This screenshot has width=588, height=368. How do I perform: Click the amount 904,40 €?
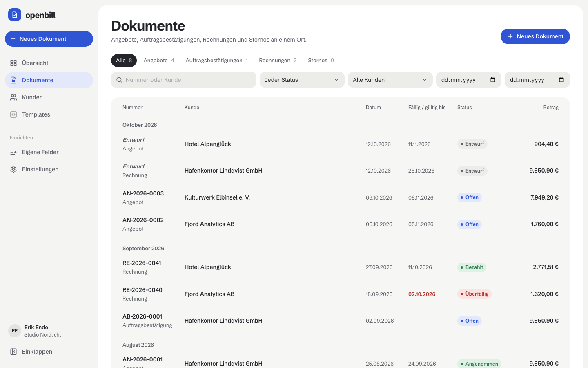click(546, 144)
